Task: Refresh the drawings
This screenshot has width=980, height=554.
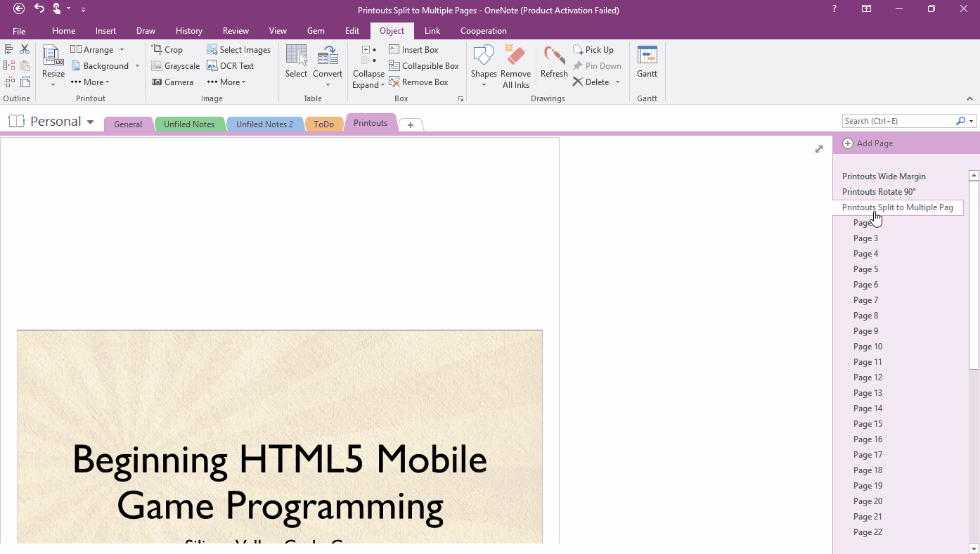Action: (x=554, y=62)
